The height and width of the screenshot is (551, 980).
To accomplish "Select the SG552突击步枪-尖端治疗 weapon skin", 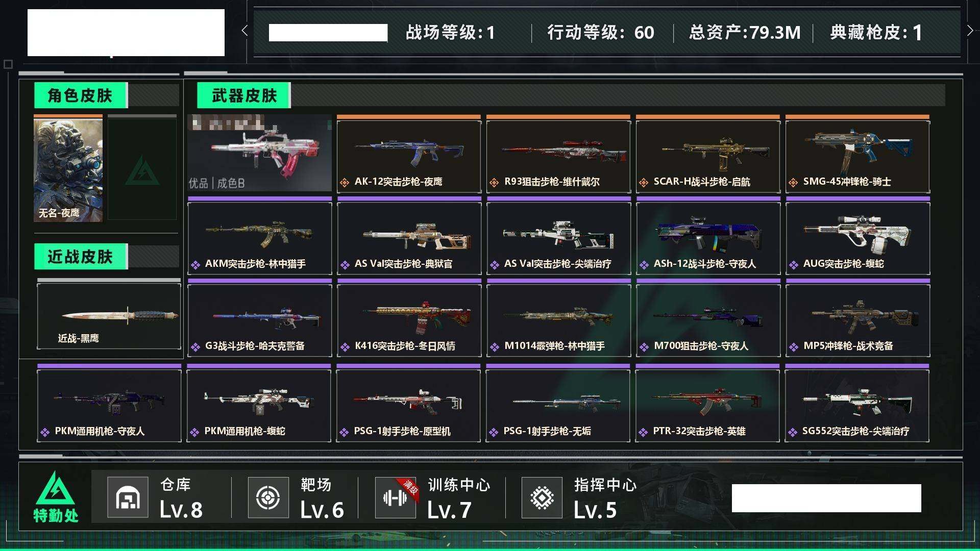I will 857,404.
